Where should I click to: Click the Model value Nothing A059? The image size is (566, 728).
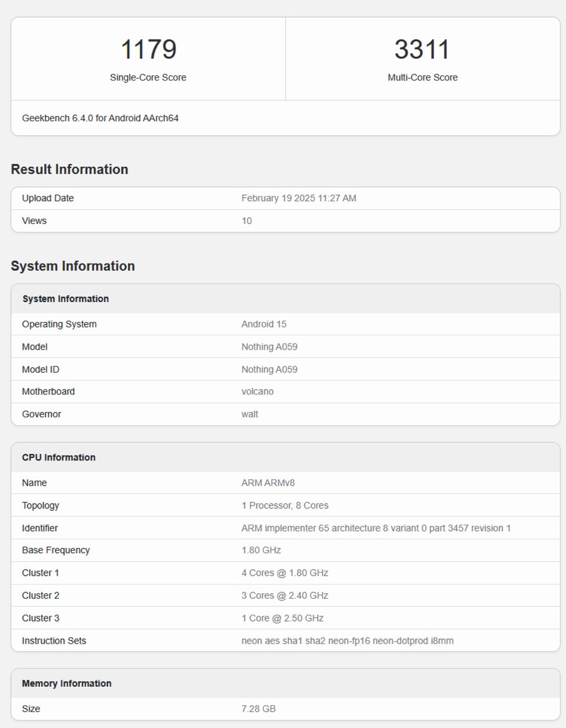tap(269, 347)
